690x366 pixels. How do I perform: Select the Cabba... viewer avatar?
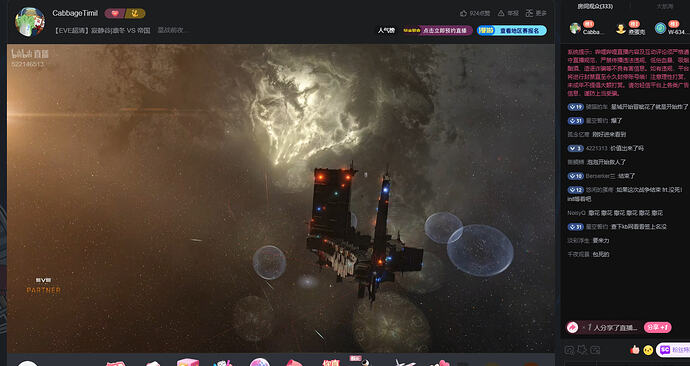point(576,28)
